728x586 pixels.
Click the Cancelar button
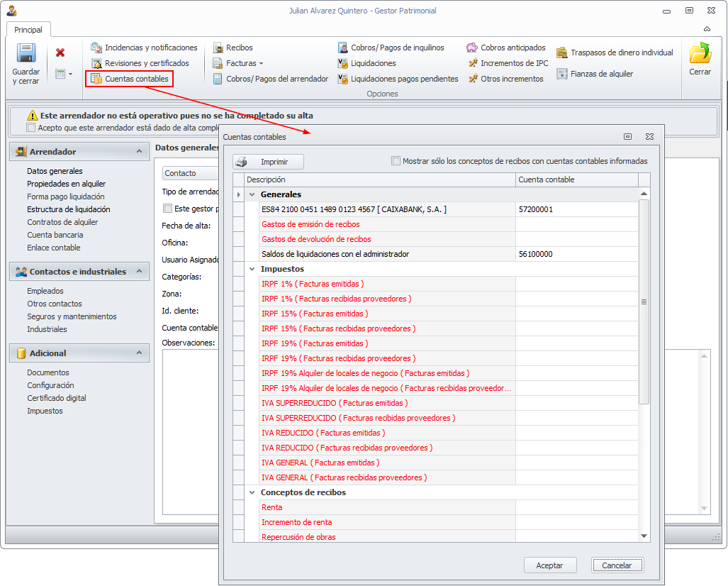coord(617,565)
